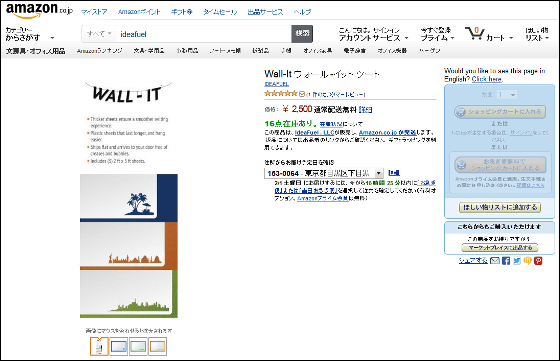Share the product on Pinterest
560x361 pixels.
[538, 261]
